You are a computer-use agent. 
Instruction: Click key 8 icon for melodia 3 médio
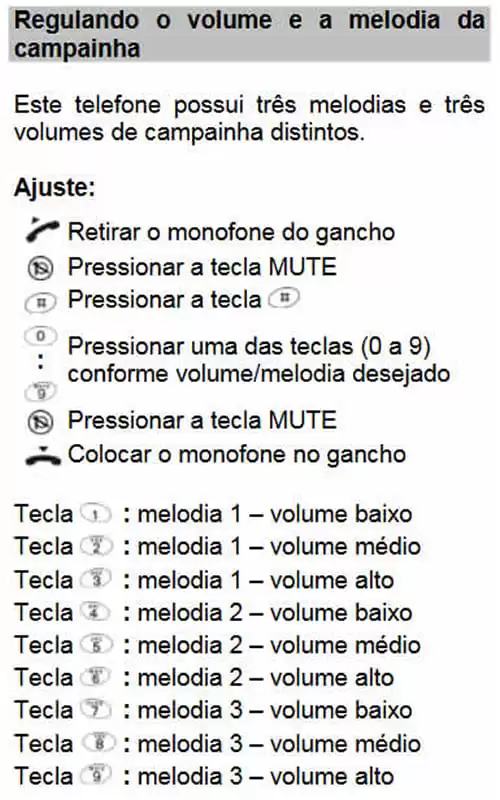pos(98,743)
